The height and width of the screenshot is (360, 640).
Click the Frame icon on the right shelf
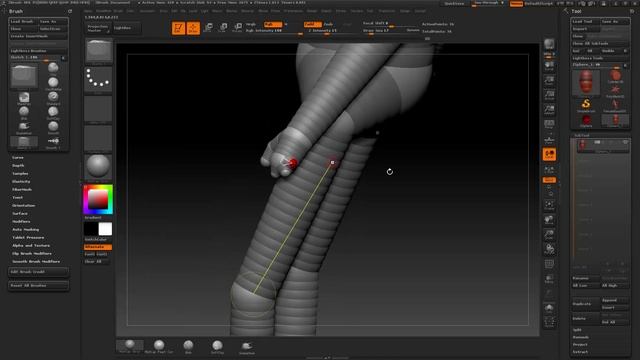coord(549,205)
